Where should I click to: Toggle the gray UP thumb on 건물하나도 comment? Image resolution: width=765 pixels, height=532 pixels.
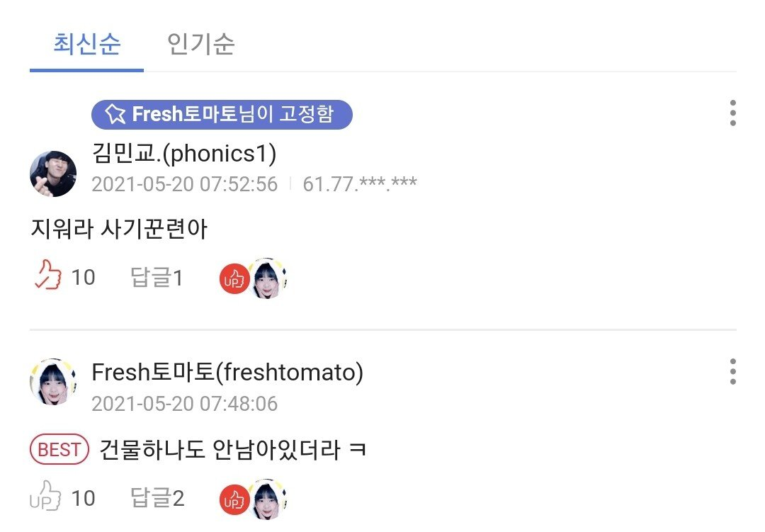(x=45, y=496)
